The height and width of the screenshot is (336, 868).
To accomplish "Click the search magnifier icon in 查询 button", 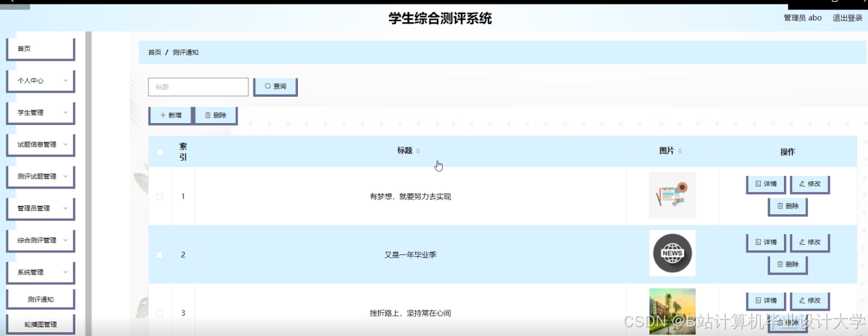I will [268, 87].
